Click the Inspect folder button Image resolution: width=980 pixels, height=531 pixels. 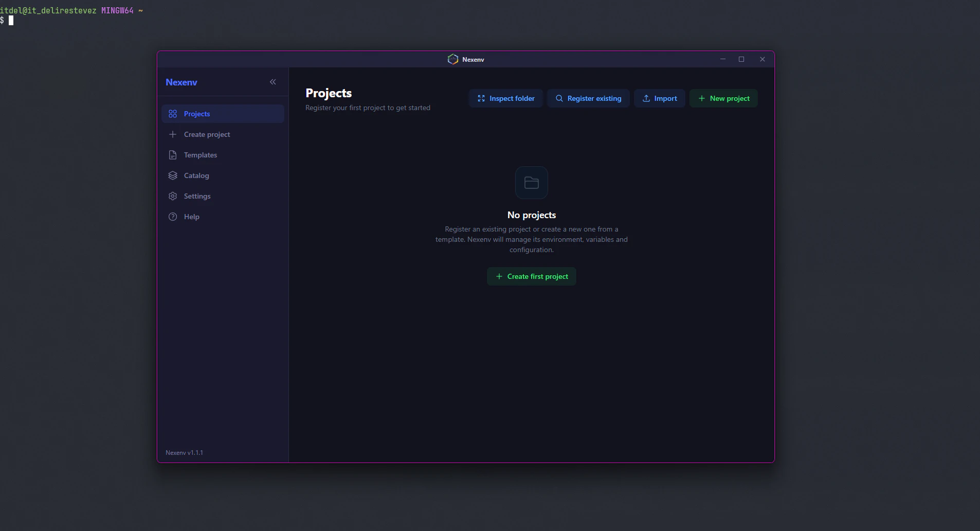click(x=506, y=98)
